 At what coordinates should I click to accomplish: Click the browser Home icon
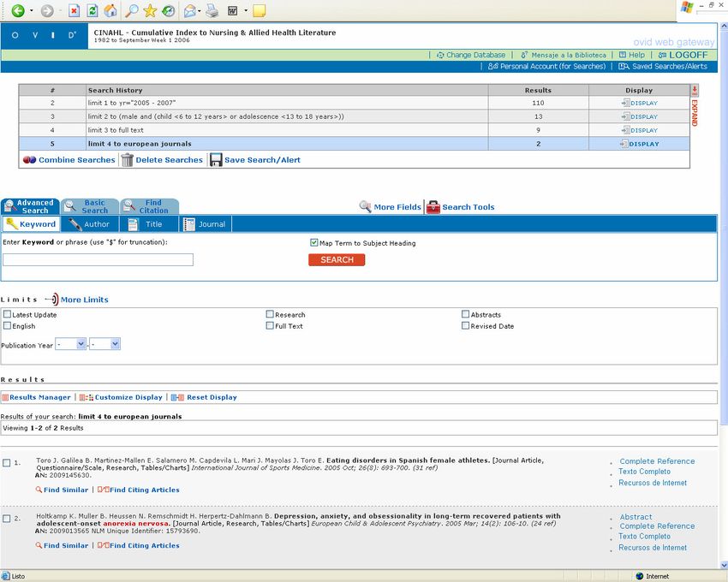point(110,11)
